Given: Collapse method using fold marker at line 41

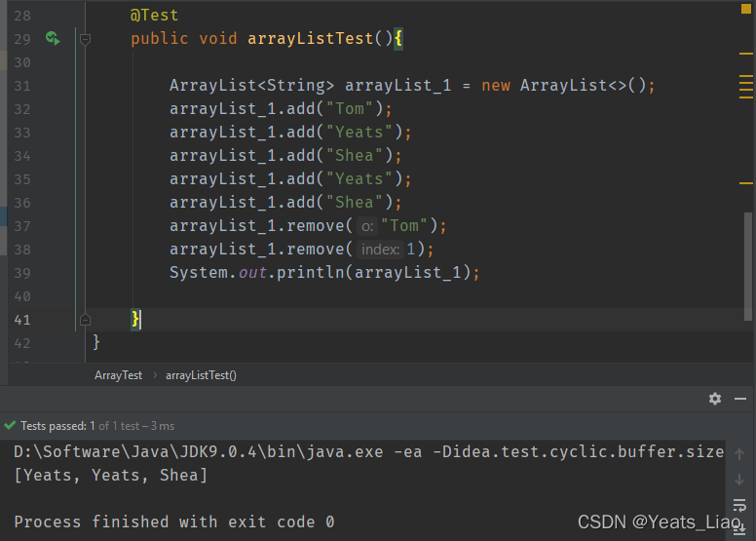Looking at the screenshot, I should point(85,320).
